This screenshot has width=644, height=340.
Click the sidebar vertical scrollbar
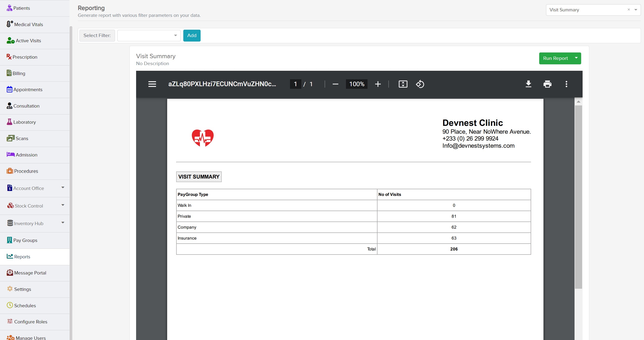71,183
